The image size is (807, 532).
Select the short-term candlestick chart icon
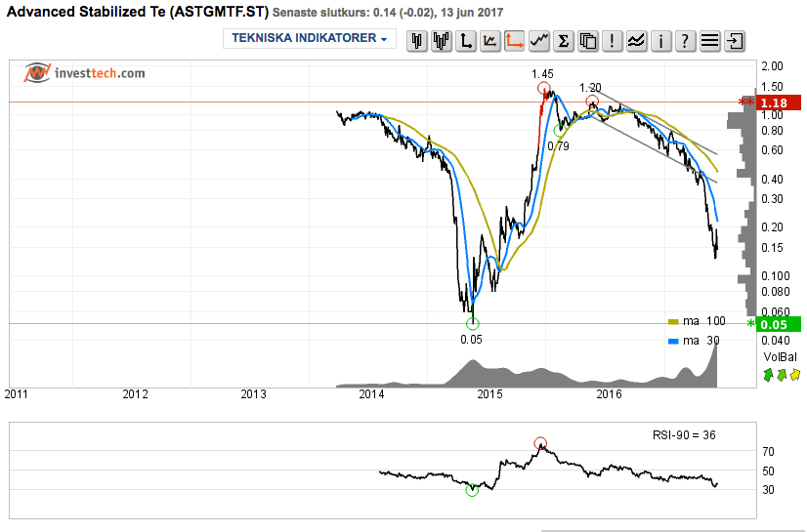point(417,41)
